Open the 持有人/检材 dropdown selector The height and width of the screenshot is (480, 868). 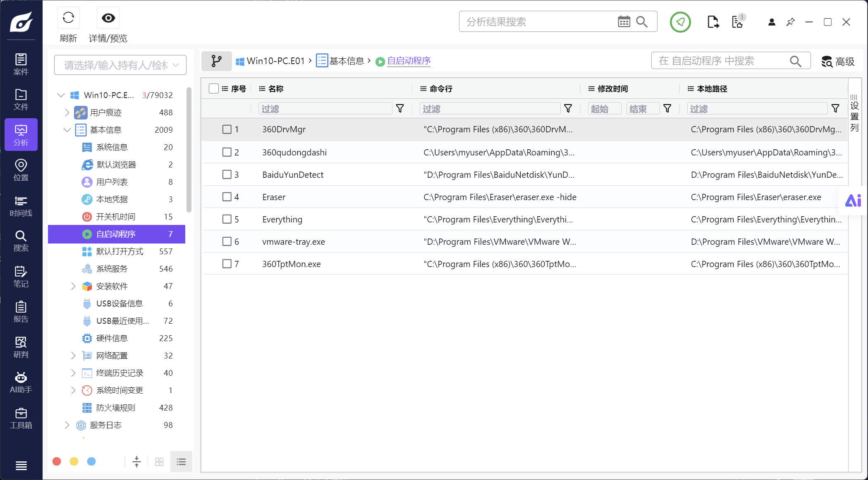click(x=120, y=65)
